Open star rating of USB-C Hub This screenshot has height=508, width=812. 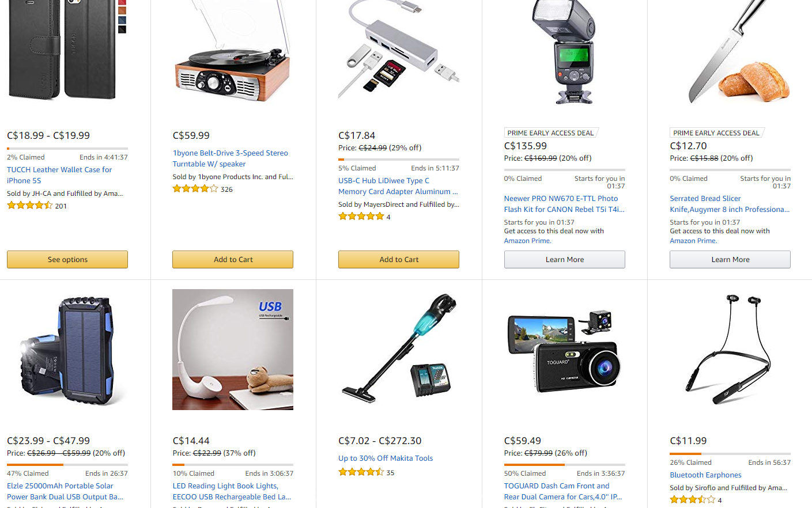point(361,216)
